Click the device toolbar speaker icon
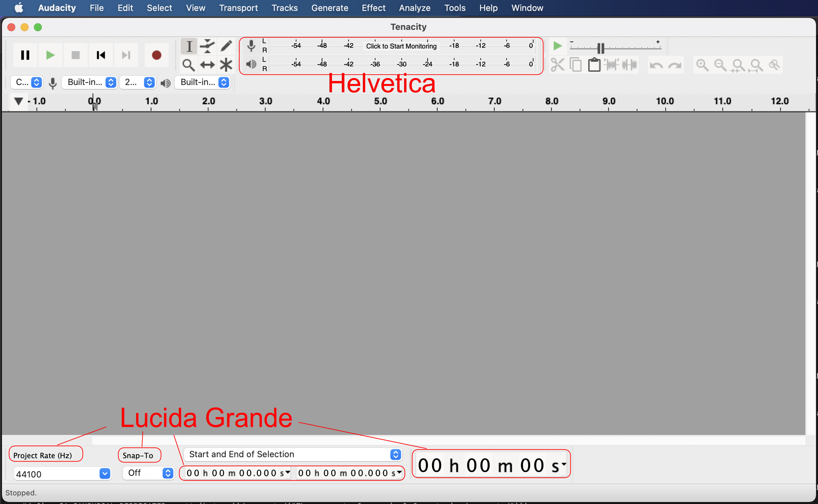Screen dimensions: 818x504 [165, 83]
